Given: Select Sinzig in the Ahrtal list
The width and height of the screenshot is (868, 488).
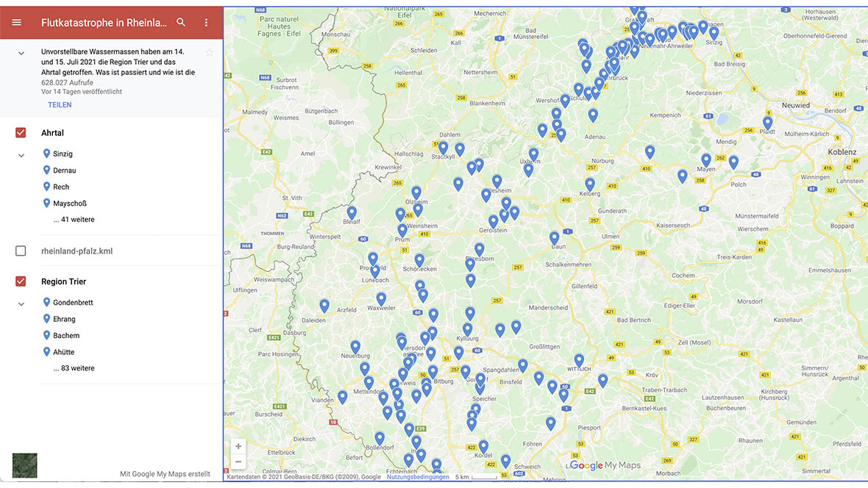Looking at the screenshot, I should [63, 154].
